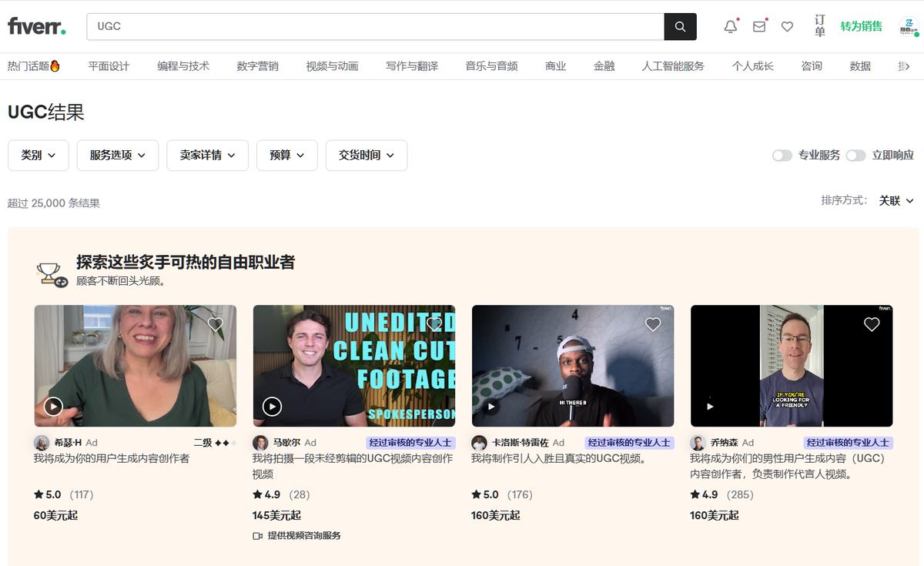Open the 商业 category
Viewport: 924px width, 566px height.
click(x=555, y=66)
